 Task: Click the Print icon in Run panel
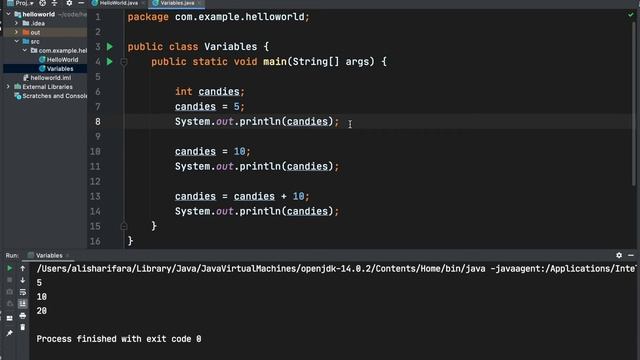point(23,316)
